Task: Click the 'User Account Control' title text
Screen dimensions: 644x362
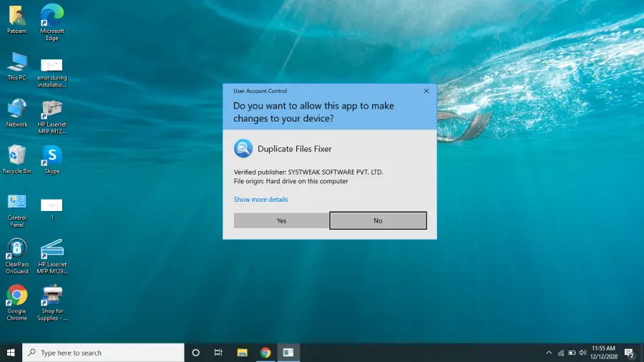Action: pos(260,91)
